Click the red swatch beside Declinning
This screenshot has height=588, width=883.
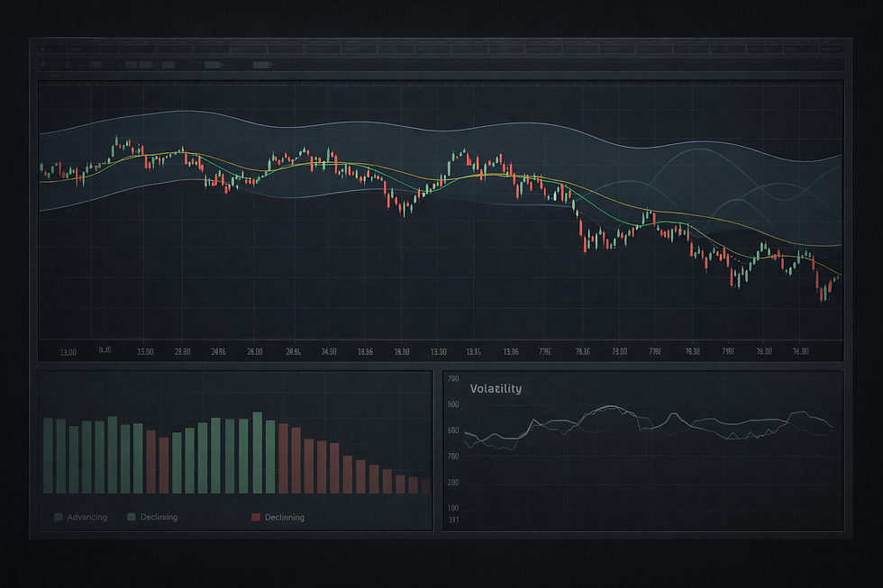click(x=255, y=516)
